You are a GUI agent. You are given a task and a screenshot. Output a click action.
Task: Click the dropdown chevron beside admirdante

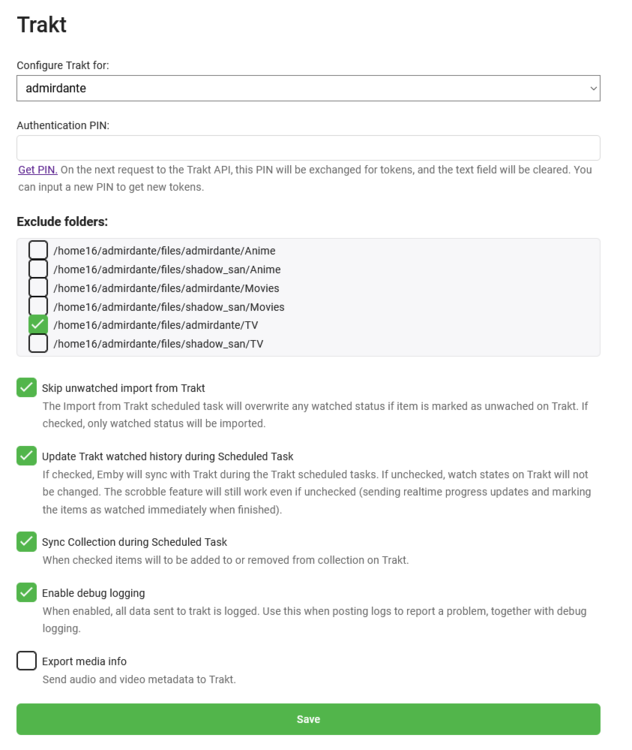[593, 88]
